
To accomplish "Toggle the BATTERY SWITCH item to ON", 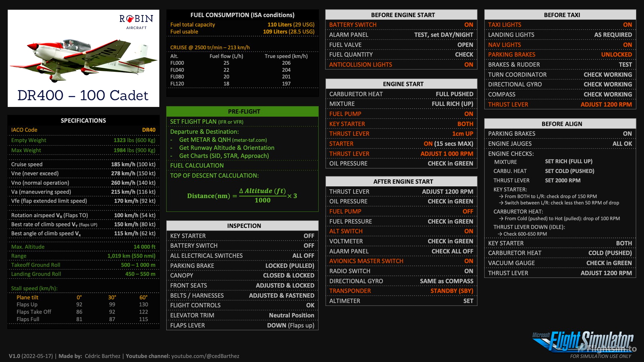I will (352, 24).
